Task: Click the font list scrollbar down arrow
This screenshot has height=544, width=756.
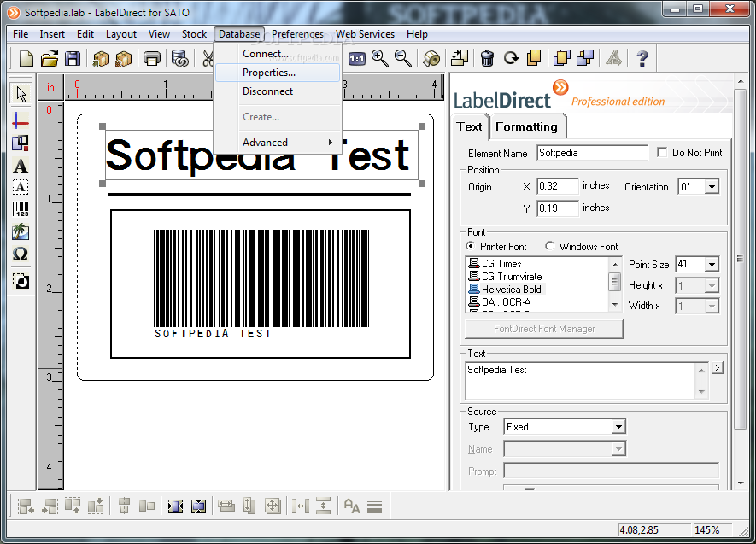Action: 615,305
